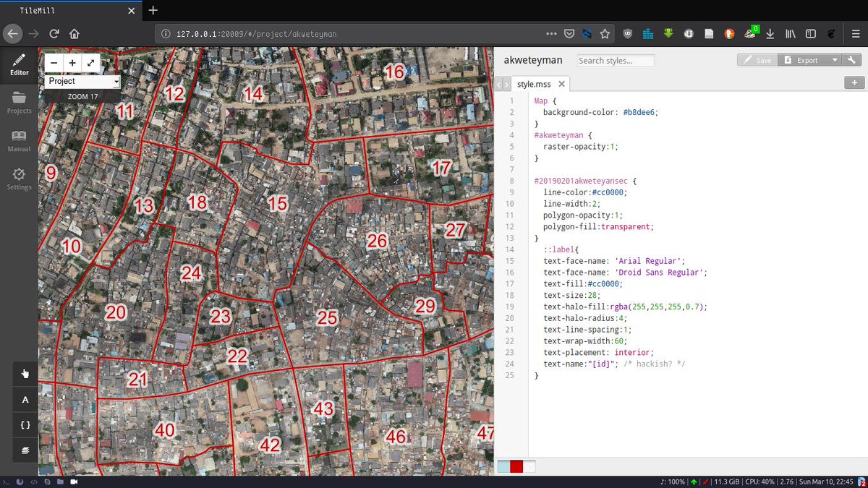Open page actions three-dot menu

pyautogui.click(x=552, y=33)
